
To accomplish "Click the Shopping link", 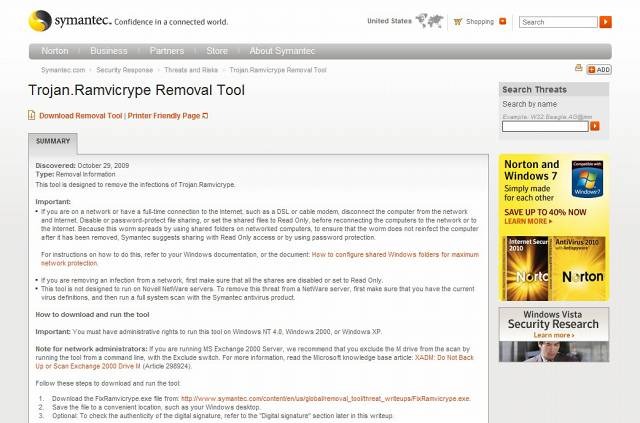I will coord(480,22).
